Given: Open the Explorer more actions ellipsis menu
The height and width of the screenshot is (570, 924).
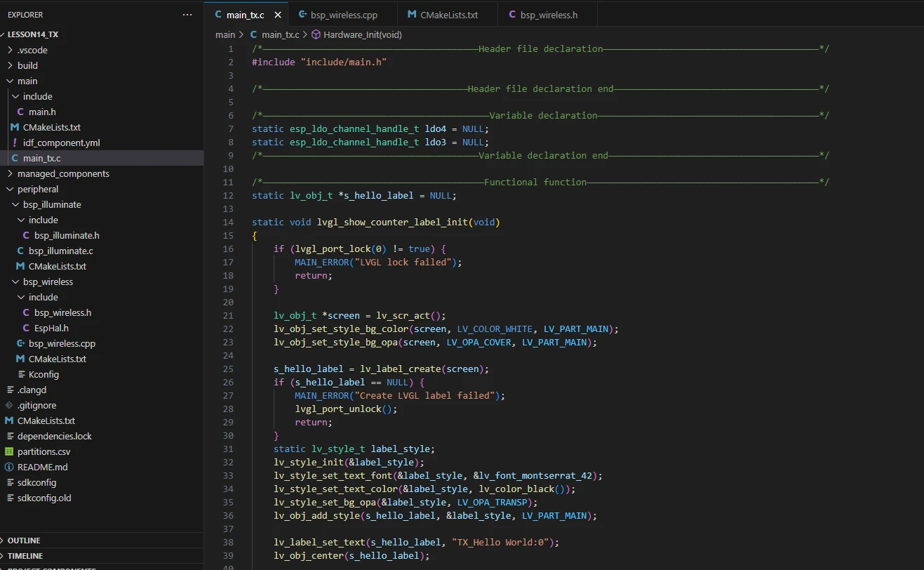Looking at the screenshot, I should click(x=187, y=14).
